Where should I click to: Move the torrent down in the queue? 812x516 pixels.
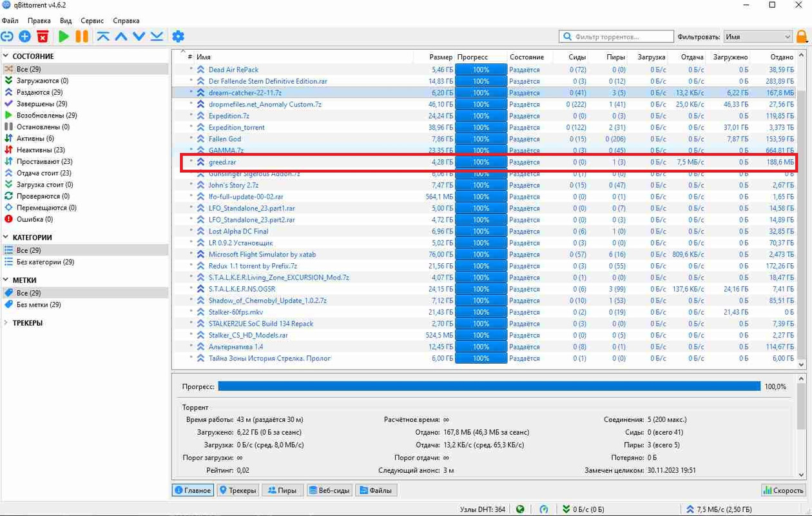[139, 37]
